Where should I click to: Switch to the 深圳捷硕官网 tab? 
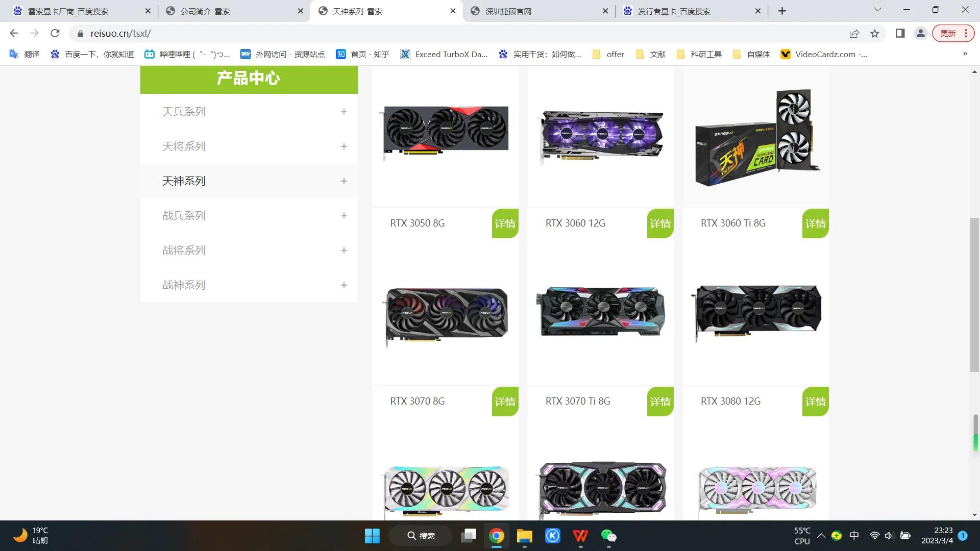pyautogui.click(x=508, y=11)
